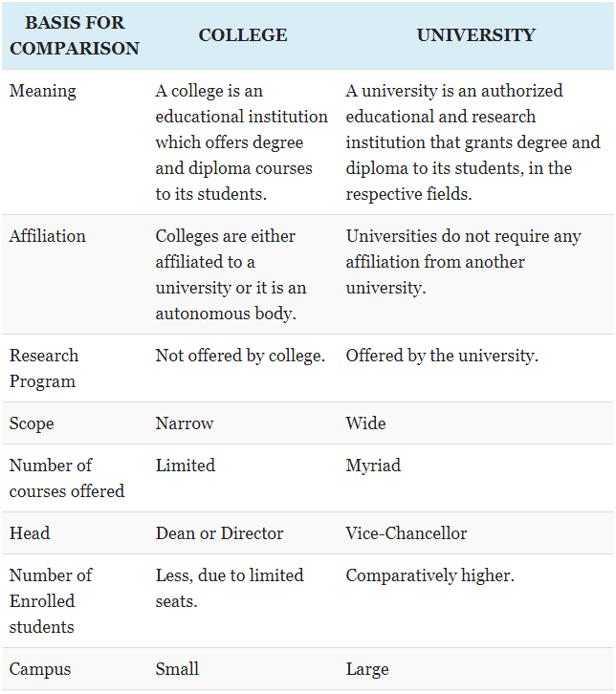616x694 pixels.
Task: Click the Dean or Director cell
Action: pos(219,533)
